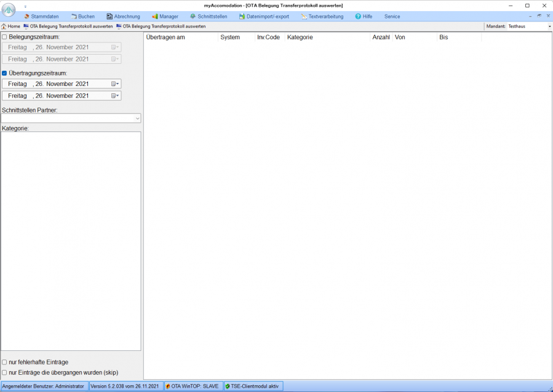The width and height of the screenshot is (553, 392).
Task: Tick the 'nur fehlerhafte Einträge' checkbox
Action: (5, 362)
